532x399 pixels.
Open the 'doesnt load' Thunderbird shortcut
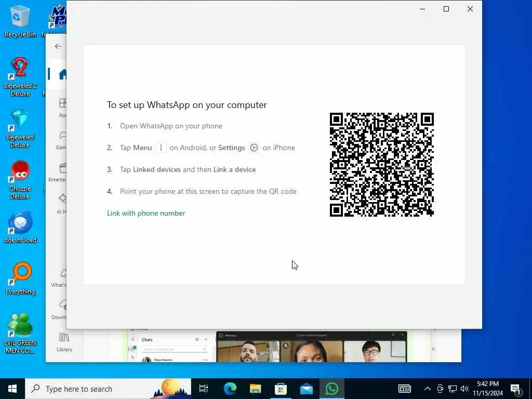click(20, 228)
